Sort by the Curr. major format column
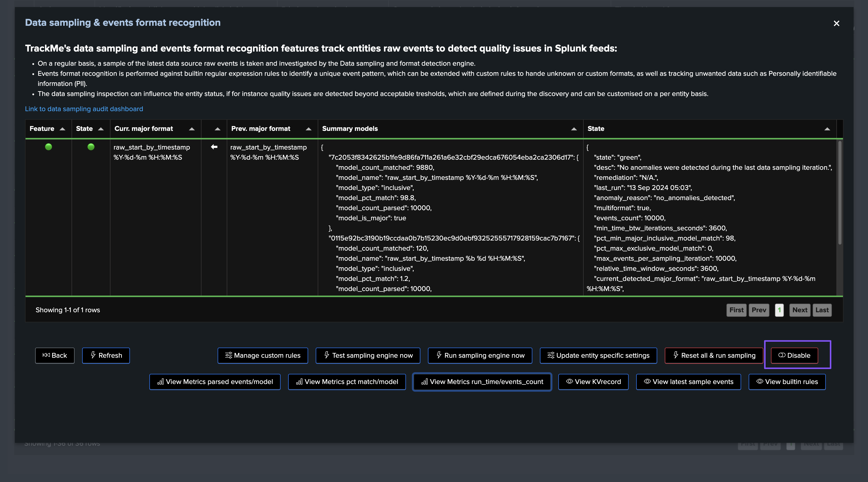 192,129
